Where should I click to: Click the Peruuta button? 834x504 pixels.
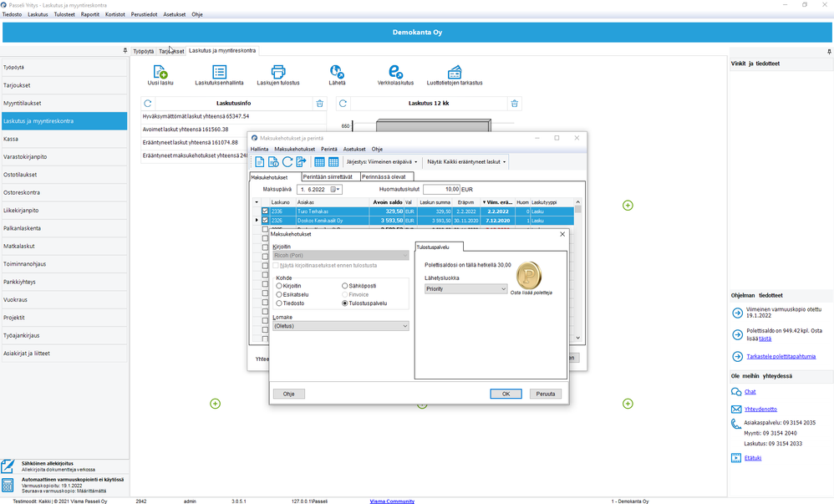pyautogui.click(x=545, y=394)
